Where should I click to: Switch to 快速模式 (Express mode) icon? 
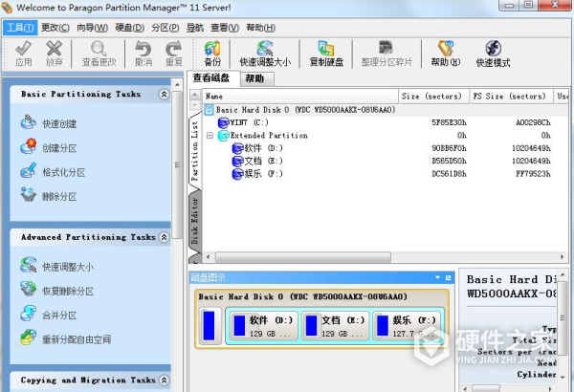click(x=493, y=54)
